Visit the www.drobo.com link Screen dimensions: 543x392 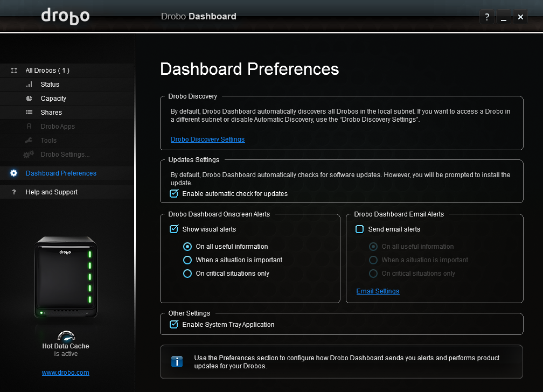coord(65,373)
